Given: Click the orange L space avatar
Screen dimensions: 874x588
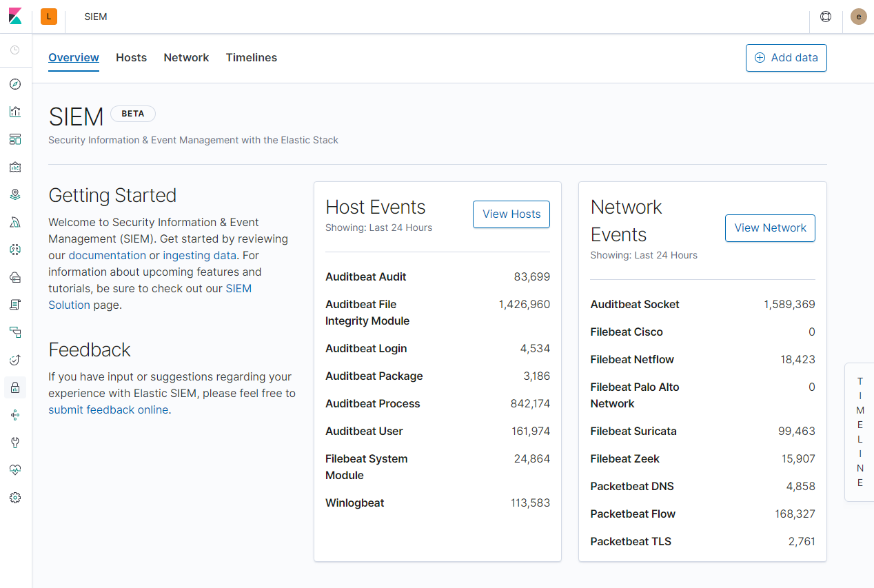Looking at the screenshot, I should click(x=48, y=16).
